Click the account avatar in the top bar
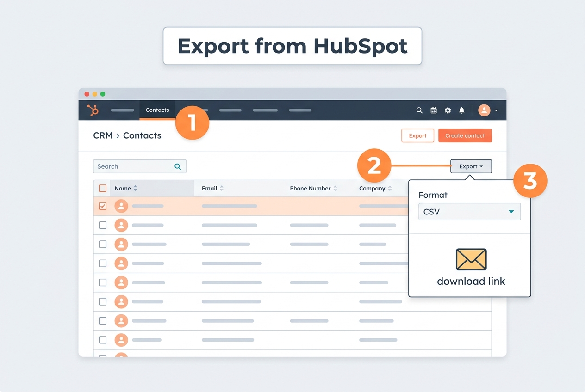This screenshot has height=392, width=585. point(484,110)
